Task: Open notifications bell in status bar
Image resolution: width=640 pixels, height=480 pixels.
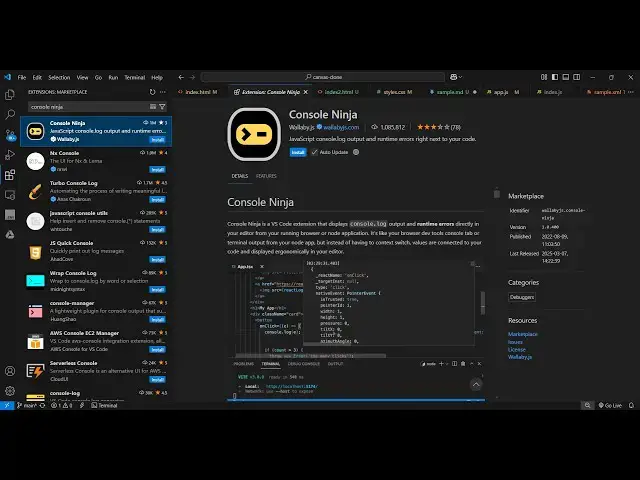Action: pos(631,405)
